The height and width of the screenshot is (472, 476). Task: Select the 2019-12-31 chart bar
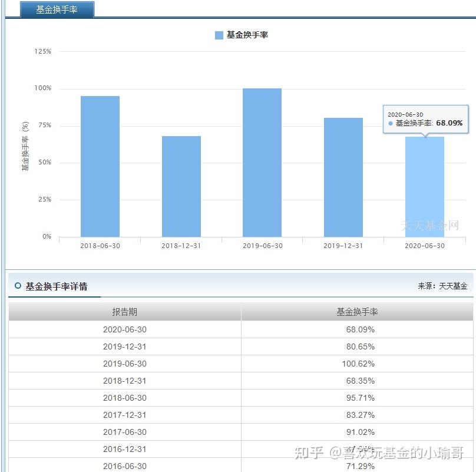click(343, 177)
